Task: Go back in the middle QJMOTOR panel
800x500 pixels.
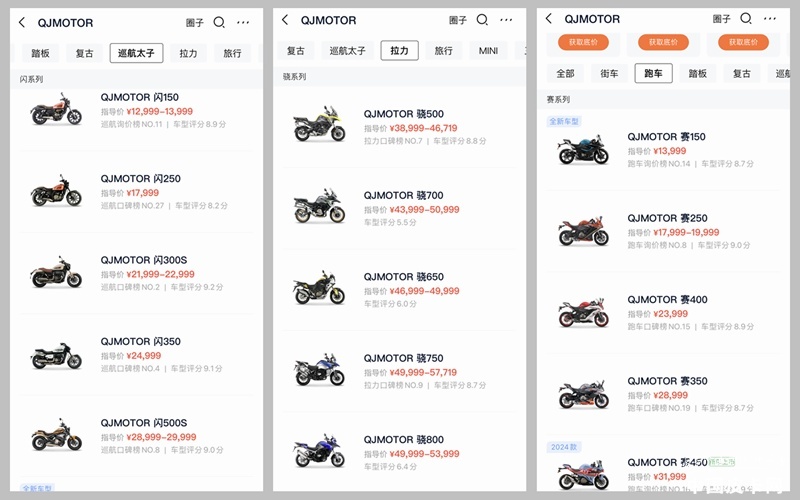Action: [x=285, y=20]
